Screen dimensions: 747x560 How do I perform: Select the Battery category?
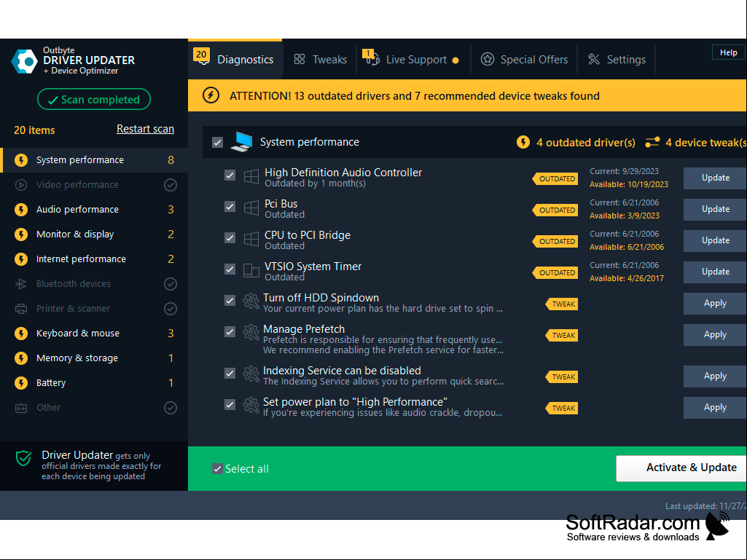pos(94,383)
